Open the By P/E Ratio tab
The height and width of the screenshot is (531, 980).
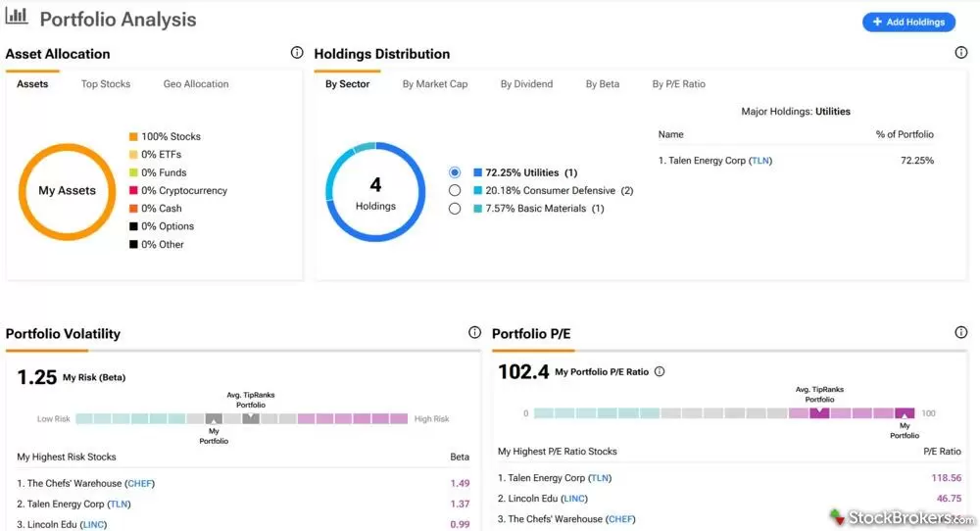pyautogui.click(x=679, y=83)
